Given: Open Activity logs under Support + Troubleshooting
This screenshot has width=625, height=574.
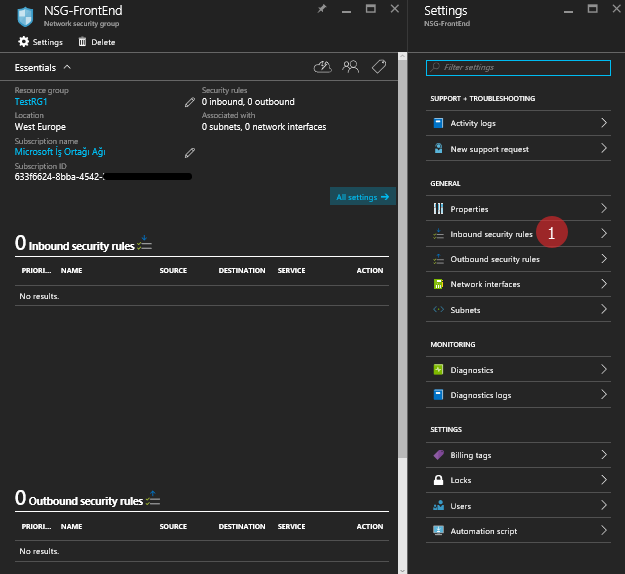Looking at the screenshot, I should [x=473, y=123].
